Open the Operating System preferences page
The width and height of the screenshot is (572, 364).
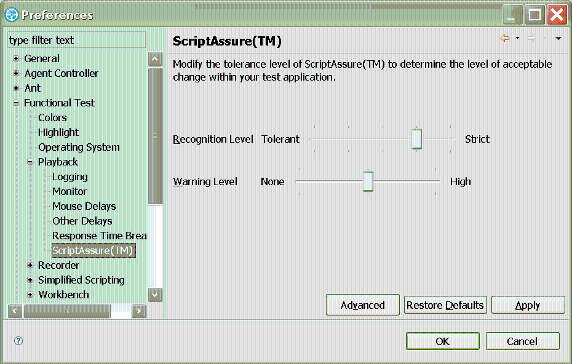click(x=79, y=147)
